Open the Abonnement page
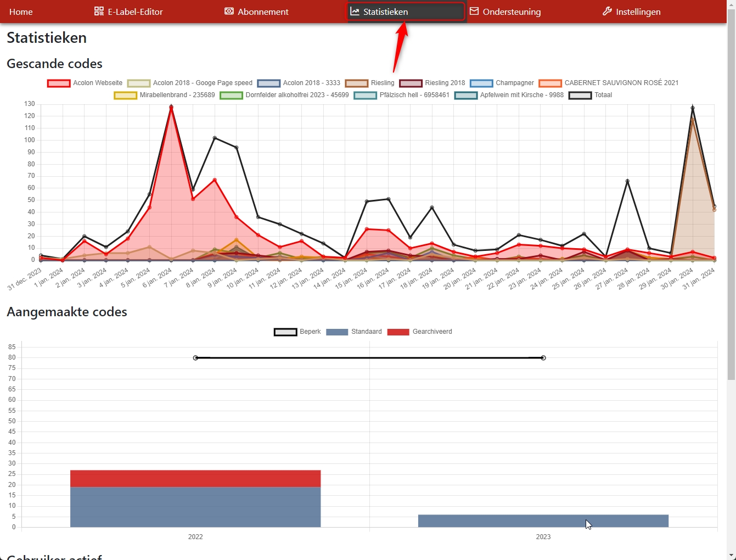 (262, 12)
